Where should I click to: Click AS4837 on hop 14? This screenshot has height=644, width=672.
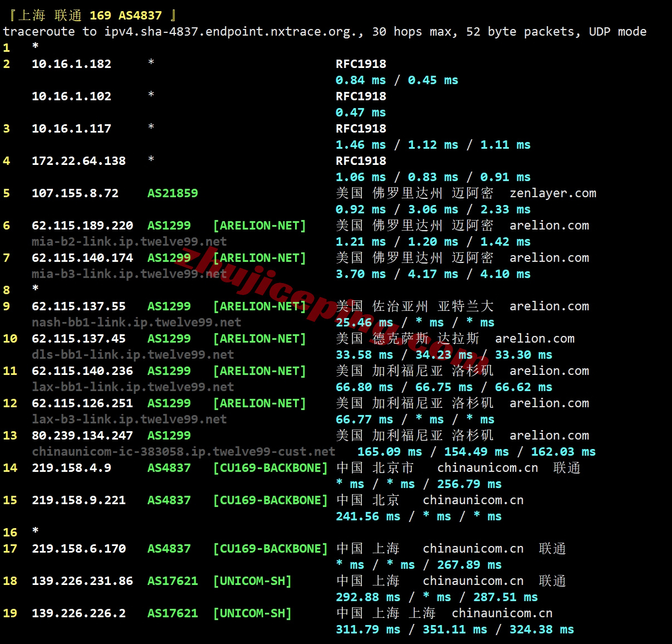[169, 468]
